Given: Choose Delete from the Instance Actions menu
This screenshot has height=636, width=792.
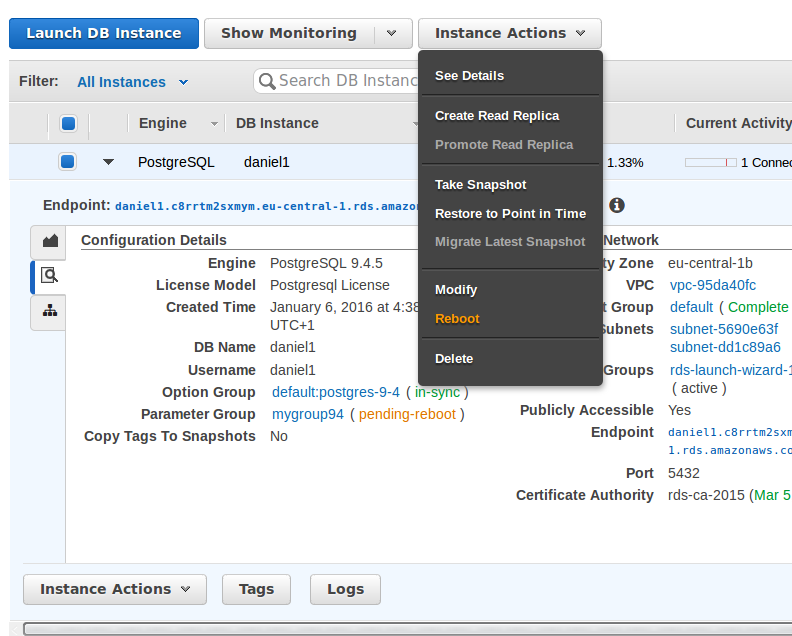Looking at the screenshot, I should click(454, 359).
